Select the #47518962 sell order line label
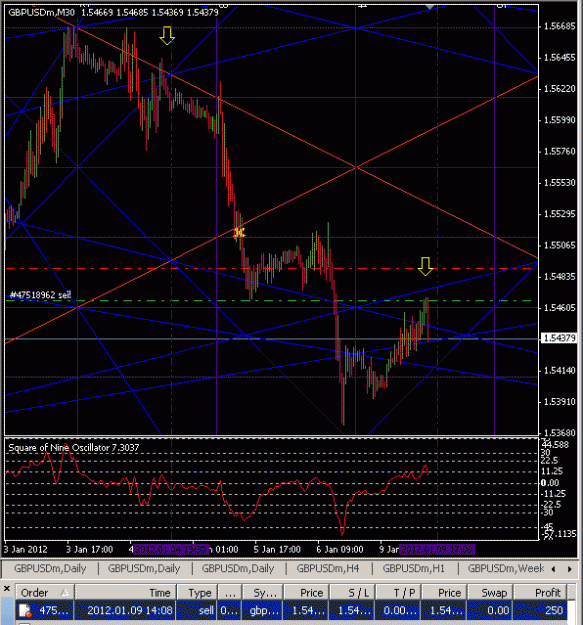 click(40, 295)
